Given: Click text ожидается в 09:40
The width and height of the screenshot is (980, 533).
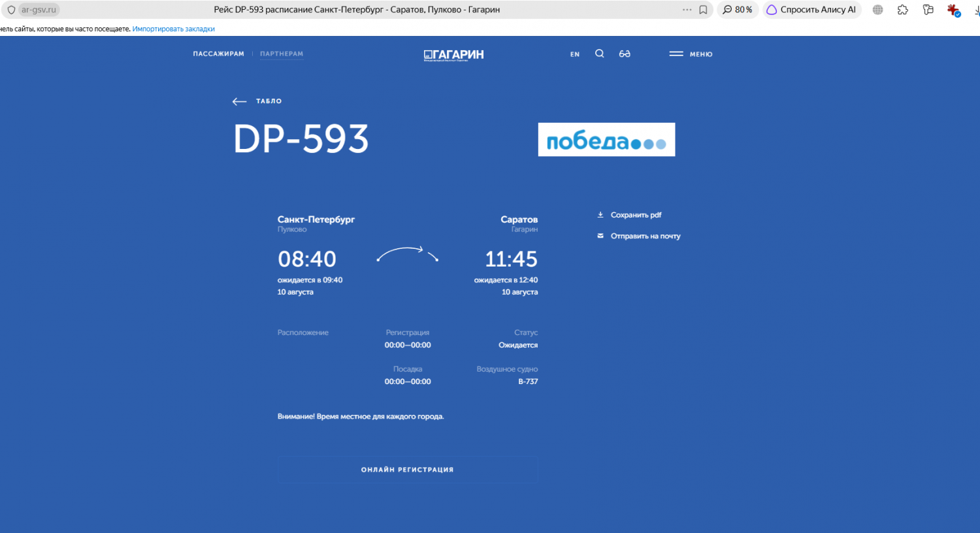Looking at the screenshot, I should (x=310, y=280).
